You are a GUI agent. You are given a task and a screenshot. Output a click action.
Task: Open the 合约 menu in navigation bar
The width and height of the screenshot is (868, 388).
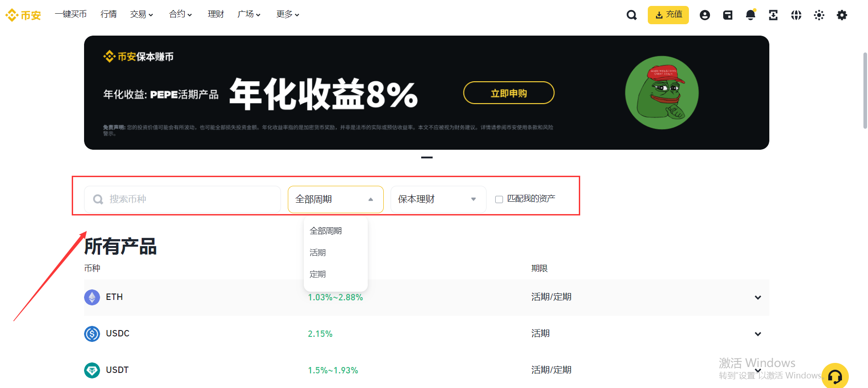coord(180,15)
